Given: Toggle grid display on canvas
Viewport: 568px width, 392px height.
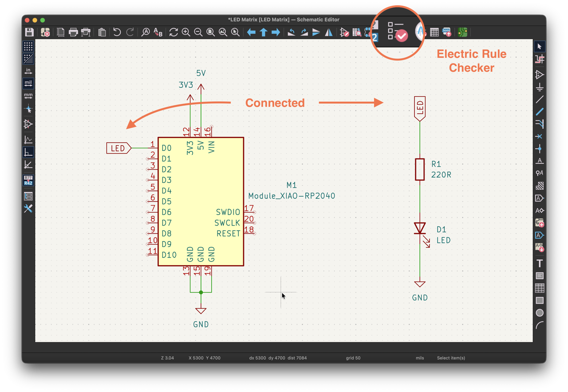Looking at the screenshot, I should tap(28, 46).
